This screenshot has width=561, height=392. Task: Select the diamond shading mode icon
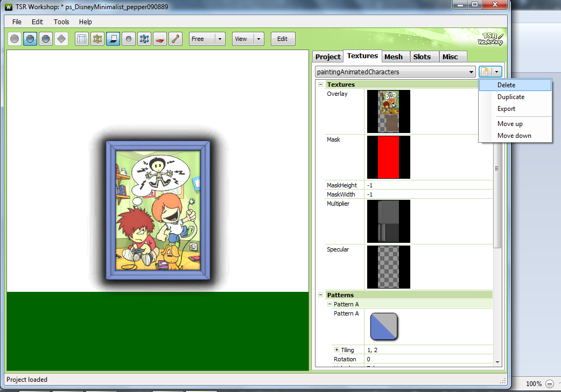coord(61,39)
